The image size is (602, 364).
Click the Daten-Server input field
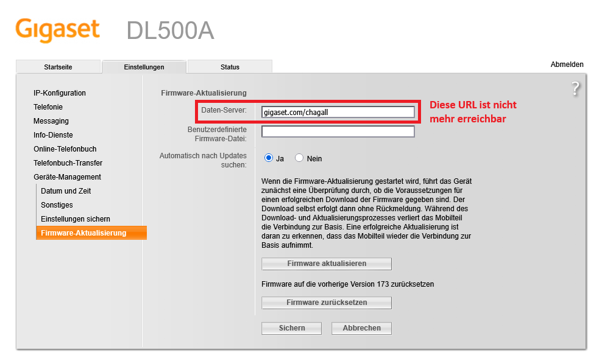click(338, 111)
